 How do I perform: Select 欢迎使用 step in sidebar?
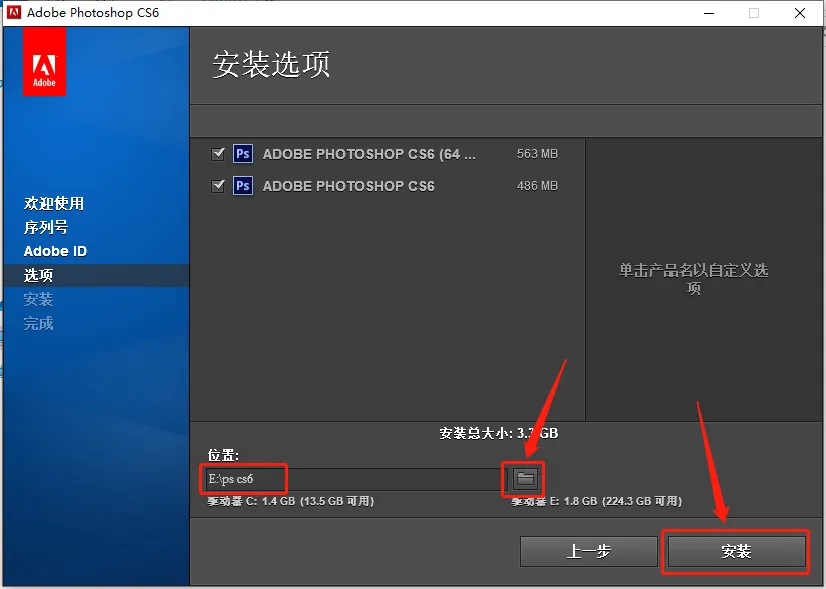tap(54, 203)
